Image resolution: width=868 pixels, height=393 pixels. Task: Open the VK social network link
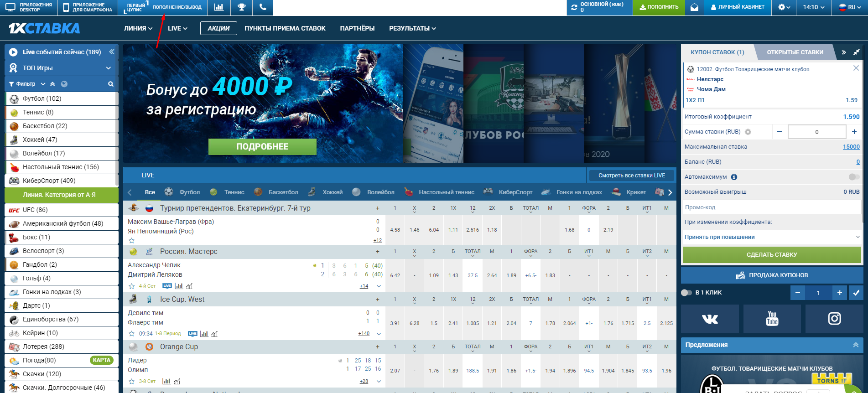[709, 319]
